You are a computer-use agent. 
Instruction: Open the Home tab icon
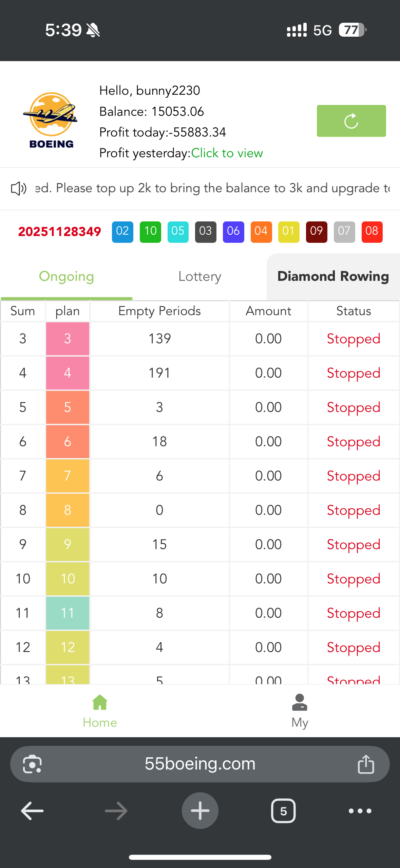tap(100, 702)
